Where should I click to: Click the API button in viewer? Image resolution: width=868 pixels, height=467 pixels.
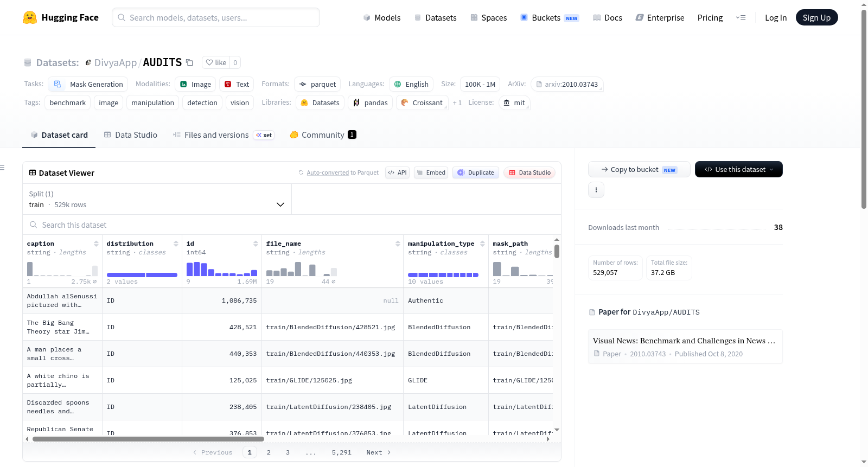pyautogui.click(x=397, y=172)
